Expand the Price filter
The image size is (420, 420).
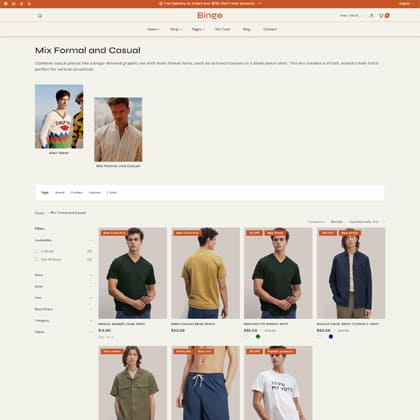click(63, 275)
